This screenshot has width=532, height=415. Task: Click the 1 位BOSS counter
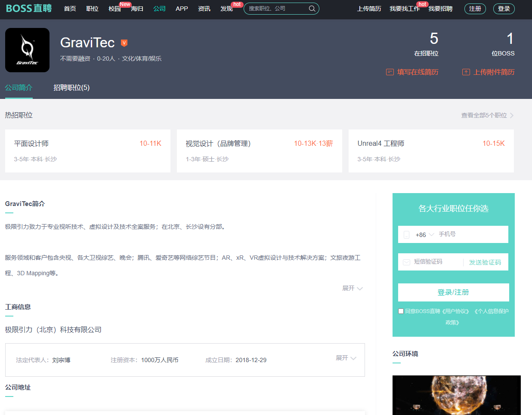(x=503, y=44)
